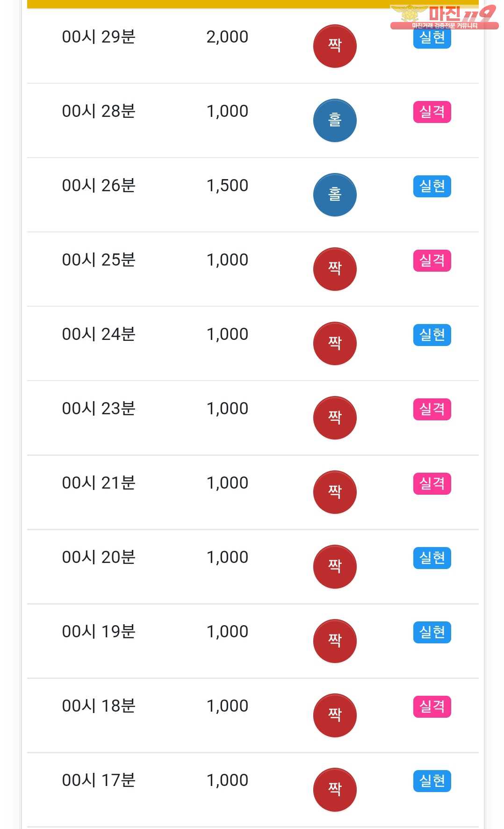Tap the pink 실격 badge at 00시 18분
This screenshot has width=504, height=829.
432,706
